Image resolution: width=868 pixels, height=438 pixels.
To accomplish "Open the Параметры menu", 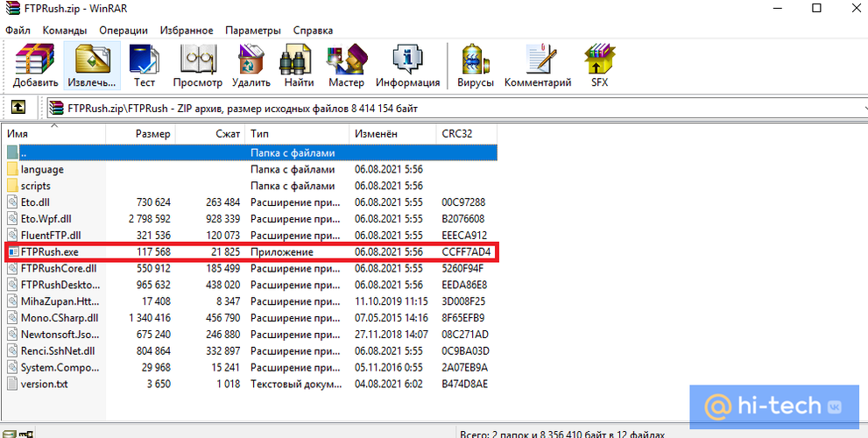I will (252, 30).
